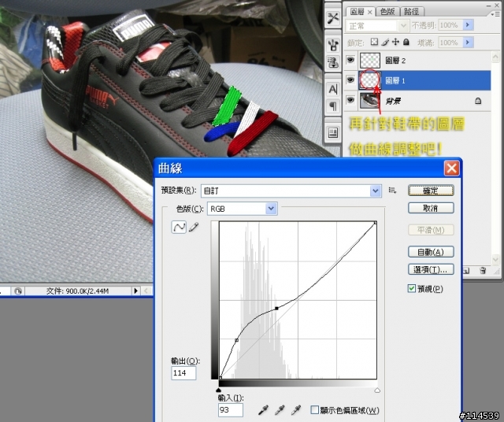Pick the gray point eyedropper
Screen dimensions: 504x422
(280, 409)
